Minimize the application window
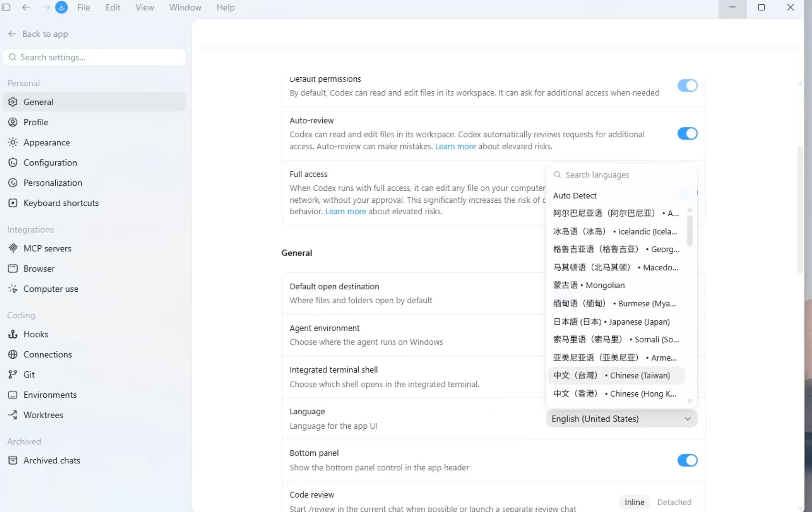This screenshot has width=812, height=512. pyautogui.click(x=732, y=7)
